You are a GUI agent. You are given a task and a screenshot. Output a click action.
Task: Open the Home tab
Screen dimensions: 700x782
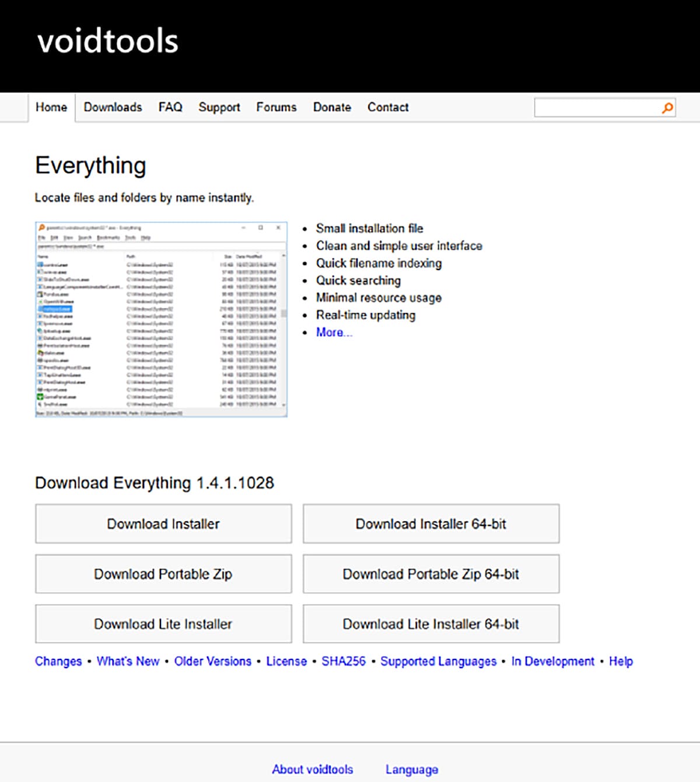pyautogui.click(x=51, y=107)
